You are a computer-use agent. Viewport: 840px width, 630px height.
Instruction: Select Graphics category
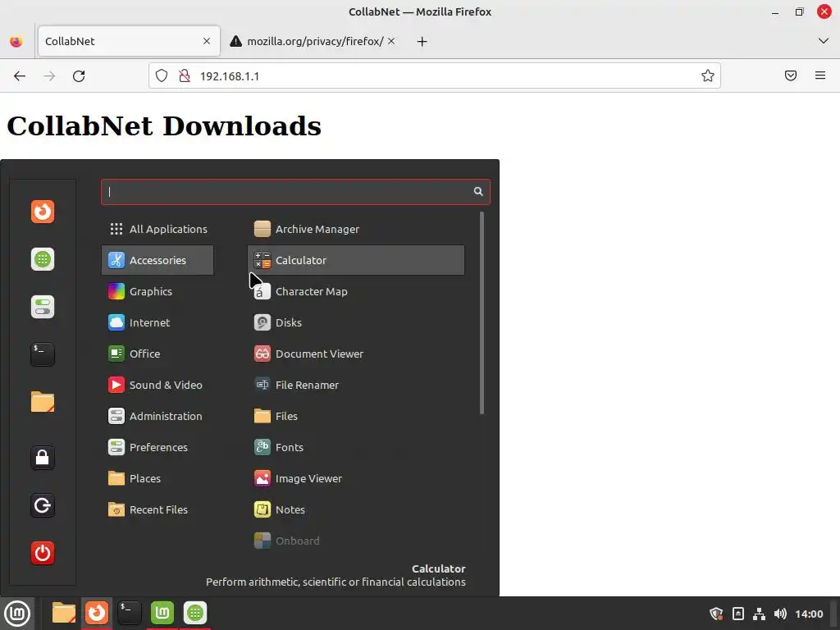pos(157,291)
